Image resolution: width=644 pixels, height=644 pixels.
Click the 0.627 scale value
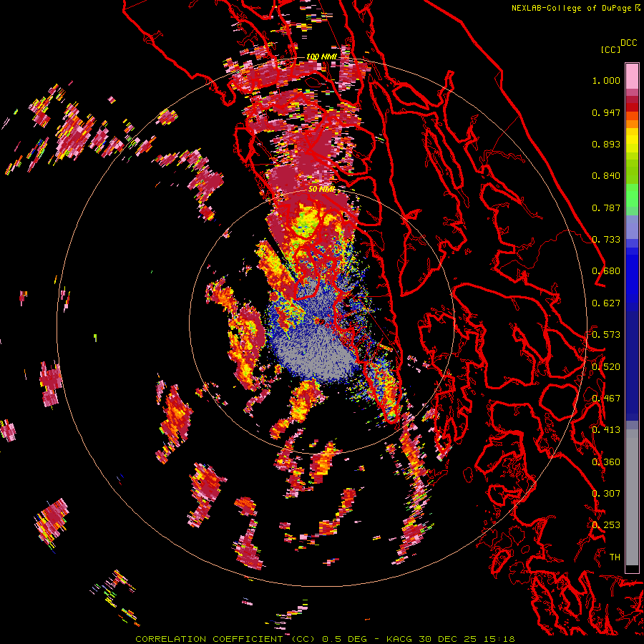coord(606,303)
